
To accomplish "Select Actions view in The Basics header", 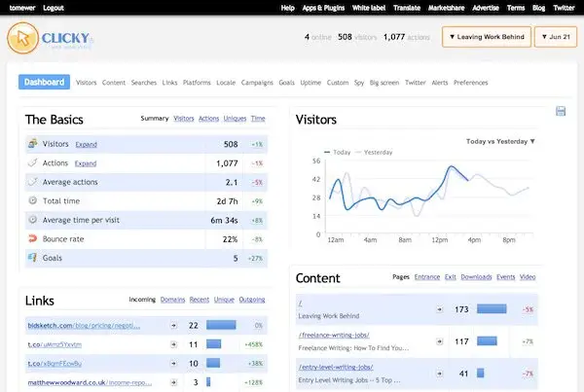I will point(208,119).
